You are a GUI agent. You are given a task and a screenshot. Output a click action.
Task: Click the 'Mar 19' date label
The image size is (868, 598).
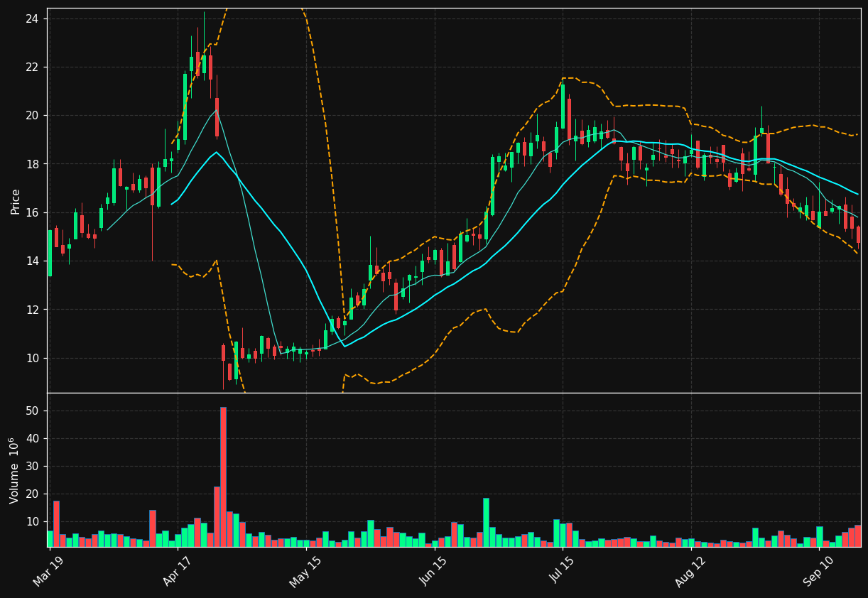pos(48,570)
